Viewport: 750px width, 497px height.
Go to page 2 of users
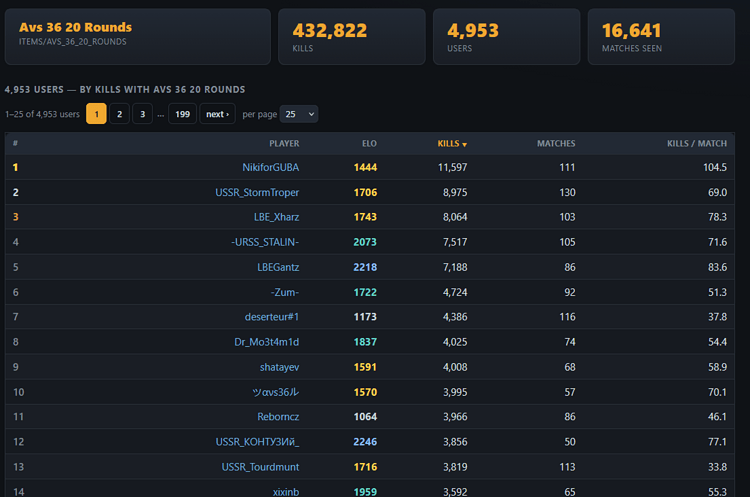120,114
